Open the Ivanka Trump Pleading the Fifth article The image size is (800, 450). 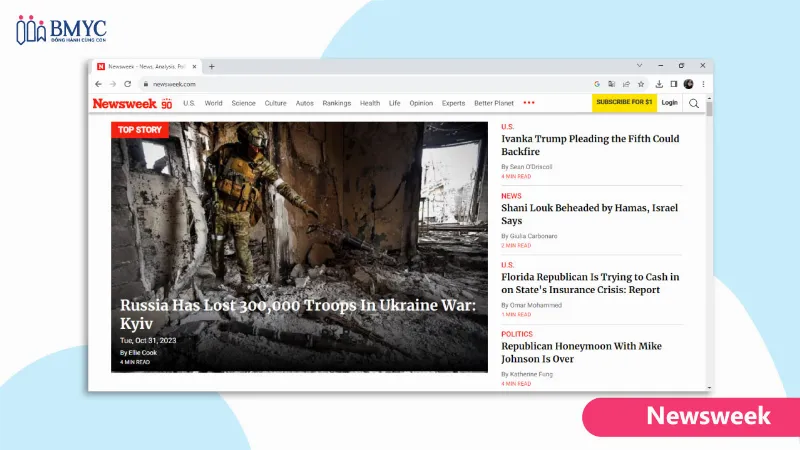point(590,145)
